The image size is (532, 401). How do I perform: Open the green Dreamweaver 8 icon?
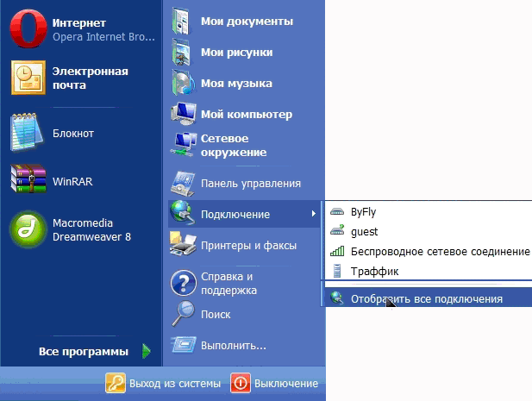28,229
